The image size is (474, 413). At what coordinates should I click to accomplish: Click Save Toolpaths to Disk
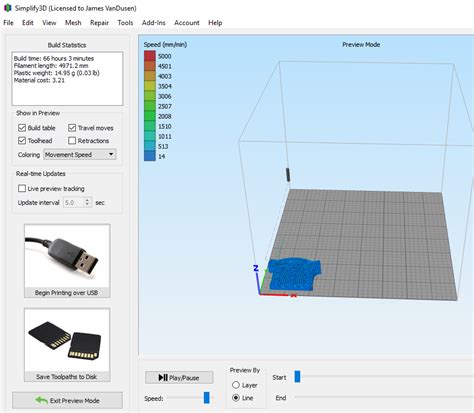[x=67, y=345]
